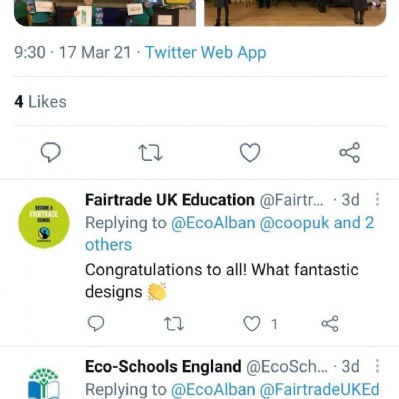
Task: View the 4 Likes list
Action: pyautogui.click(x=40, y=102)
